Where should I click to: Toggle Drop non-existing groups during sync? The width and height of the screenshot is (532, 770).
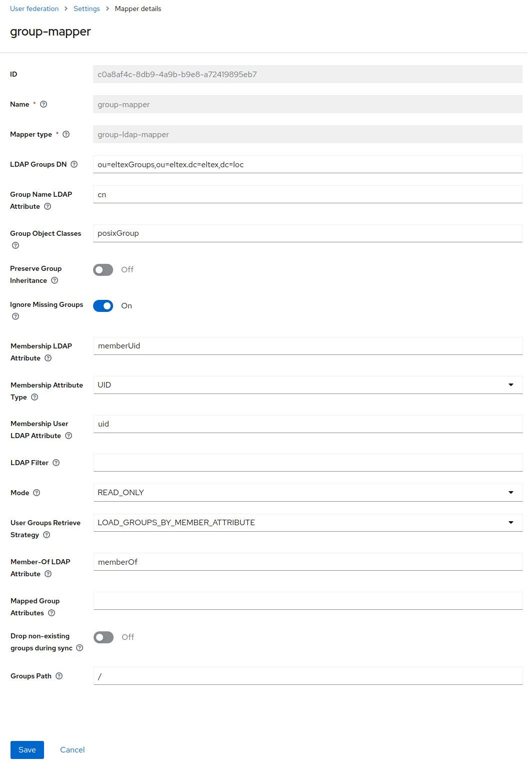tap(104, 637)
